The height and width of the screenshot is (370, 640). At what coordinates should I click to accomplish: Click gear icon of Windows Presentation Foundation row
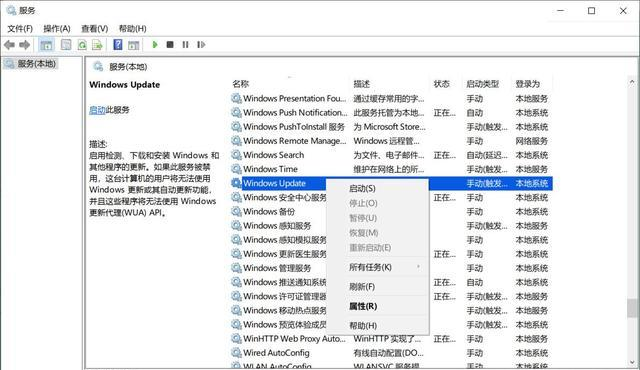click(236, 98)
